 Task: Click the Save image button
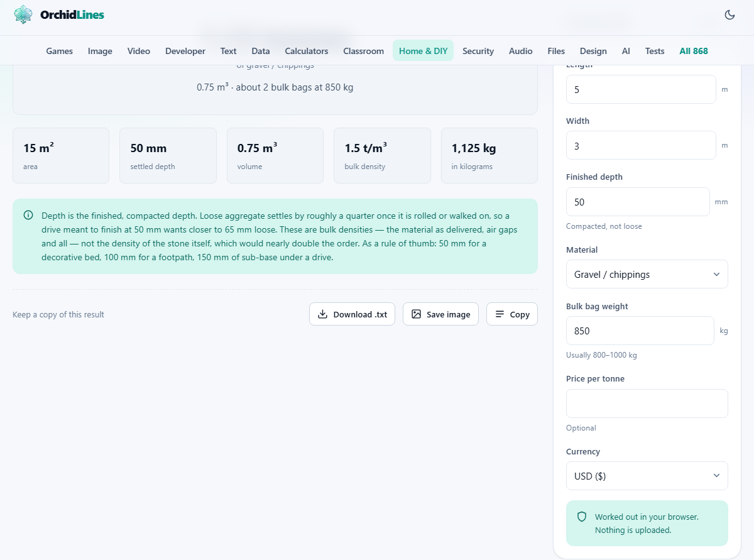[440, 314]
